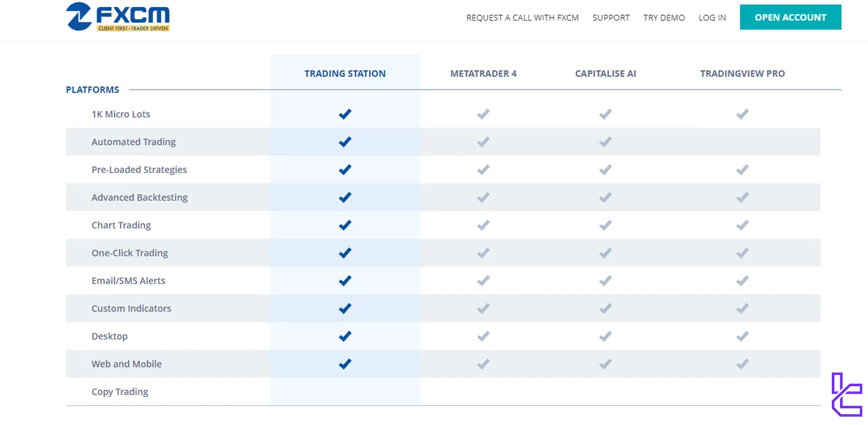Open the Log In page
This screenshot has height=425, width=868.
click(712, 18)
